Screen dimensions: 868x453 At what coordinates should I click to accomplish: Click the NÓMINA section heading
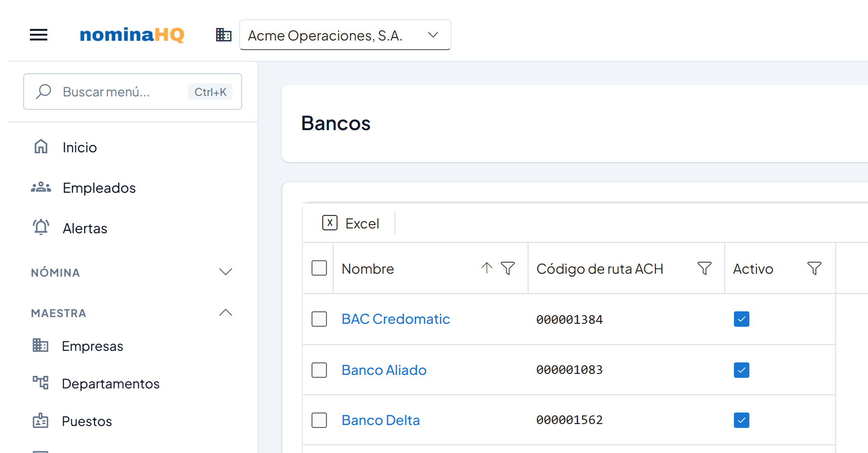coord(55,273)
